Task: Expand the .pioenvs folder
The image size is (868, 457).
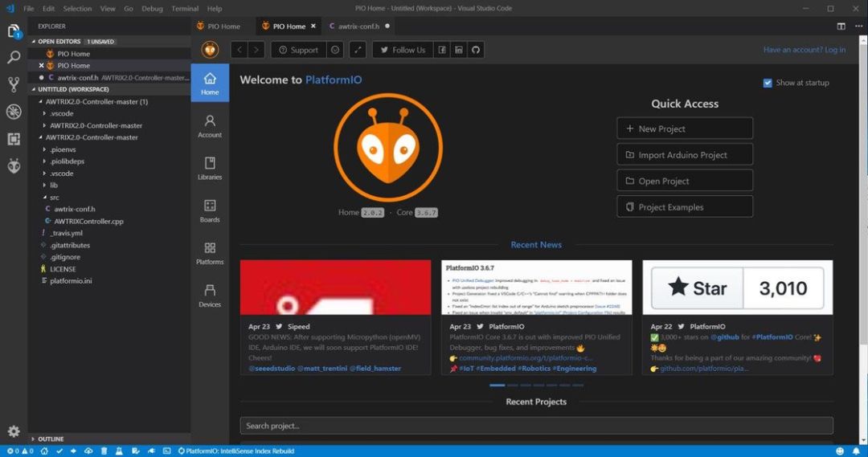Action: pos(109,149)
